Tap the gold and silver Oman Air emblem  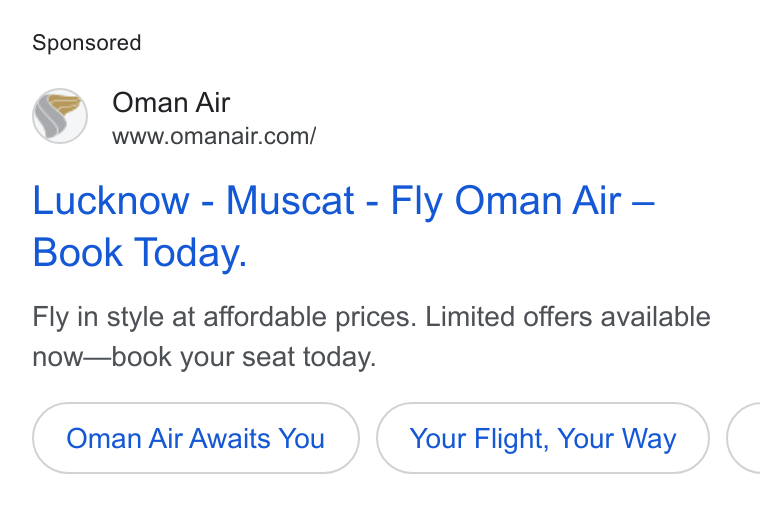tap(60, 116)
